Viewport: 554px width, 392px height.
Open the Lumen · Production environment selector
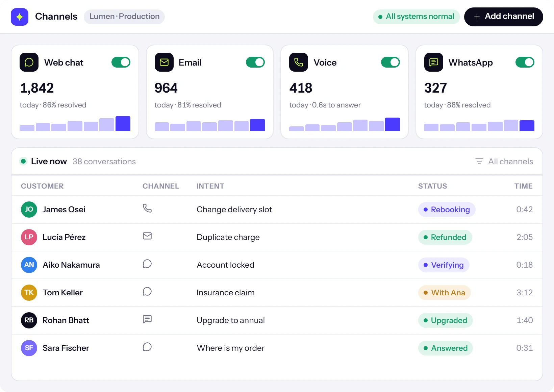pyautogui.click(x=124, y=17)
